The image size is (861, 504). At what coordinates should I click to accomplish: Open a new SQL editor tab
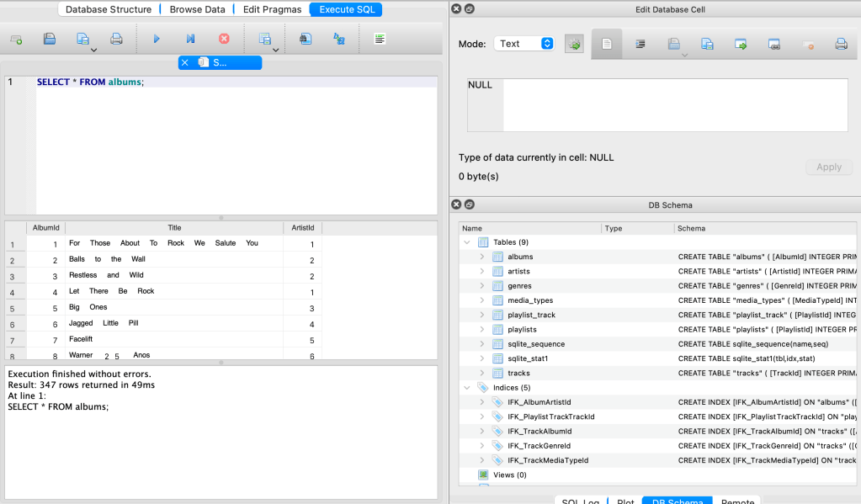tap(16, 39)
